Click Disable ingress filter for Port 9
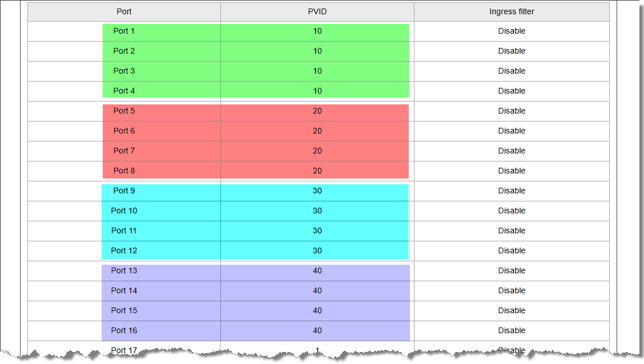Image resolution: width=644 pixels, height=364 pixels. [x=512, y=191]
